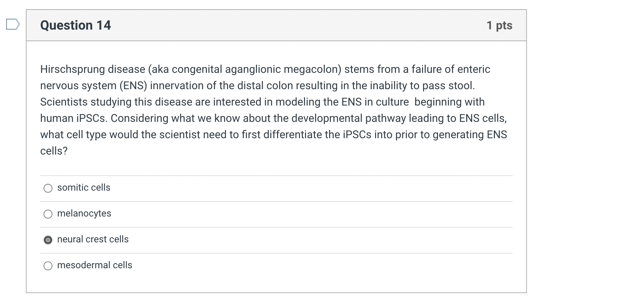This screenshot has width=644, height=305.
Task: Click the word 'Hirschsprung' in the question
Action: [73, 69]
